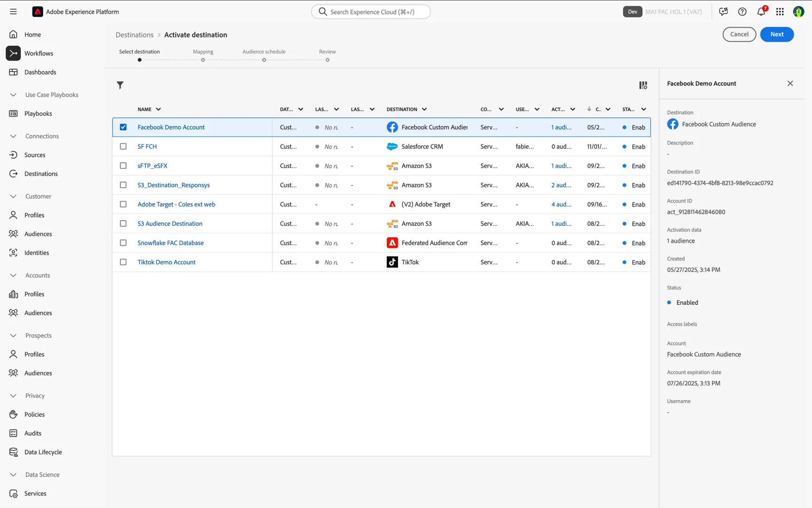Open the feedback chat icon in header

click(724, 12)
